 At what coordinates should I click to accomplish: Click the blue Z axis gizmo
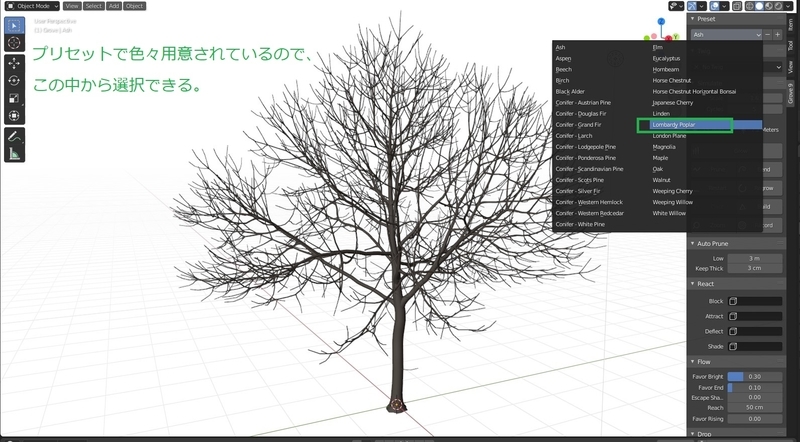click(661, 21)
